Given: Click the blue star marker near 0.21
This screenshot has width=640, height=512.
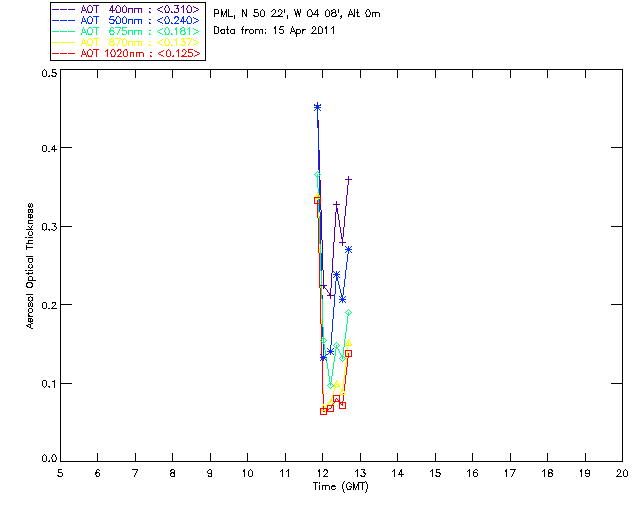Looking at the screenshot, I should 342,300.
